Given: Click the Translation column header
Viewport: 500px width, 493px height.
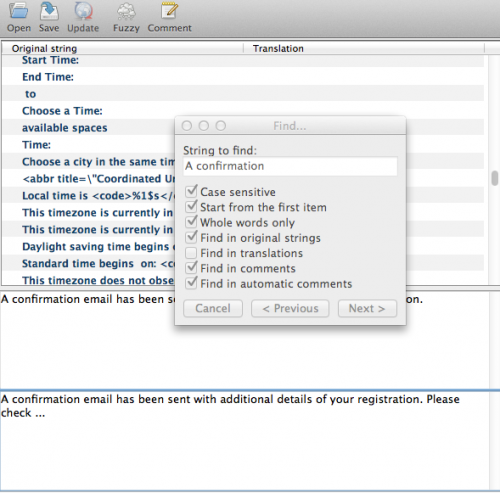Looking at the screenshot, I should 364,48.
